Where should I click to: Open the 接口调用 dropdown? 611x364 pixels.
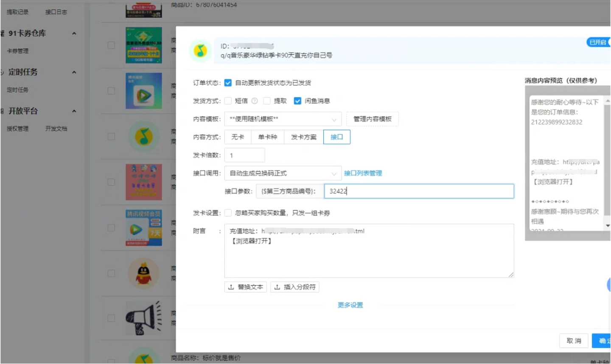coord(283,173)
